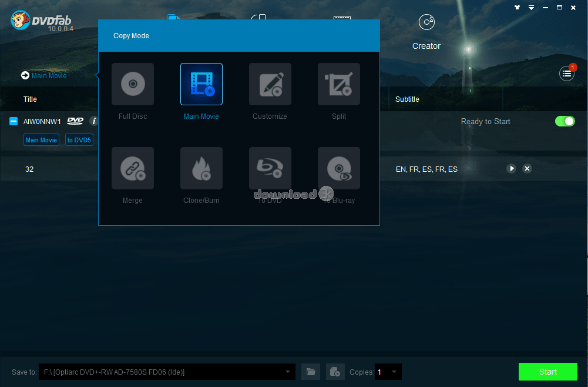588x387 pixels.
Task: Select the Split copy mode
Action: pyautogui.click(x=338, y=84)
